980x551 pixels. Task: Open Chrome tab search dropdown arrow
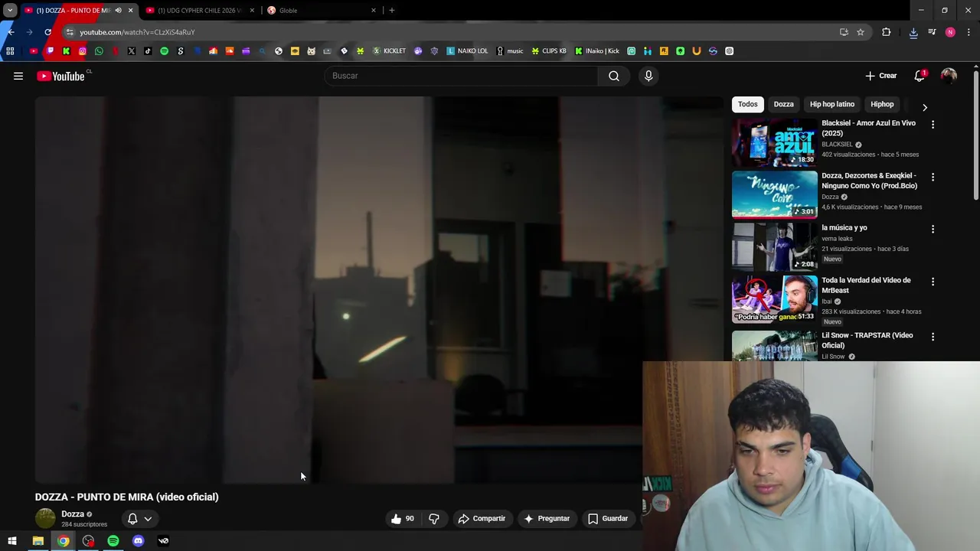[10, 11]
